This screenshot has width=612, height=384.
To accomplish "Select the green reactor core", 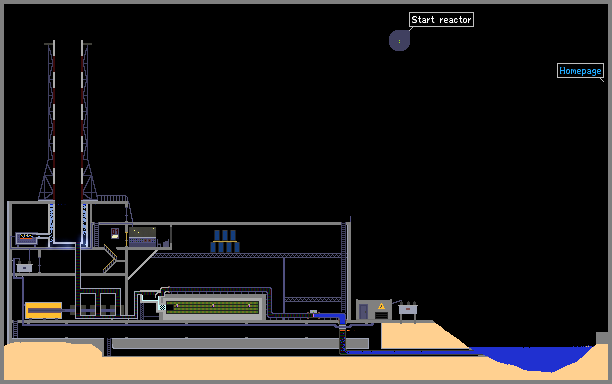I will point(212,307).
